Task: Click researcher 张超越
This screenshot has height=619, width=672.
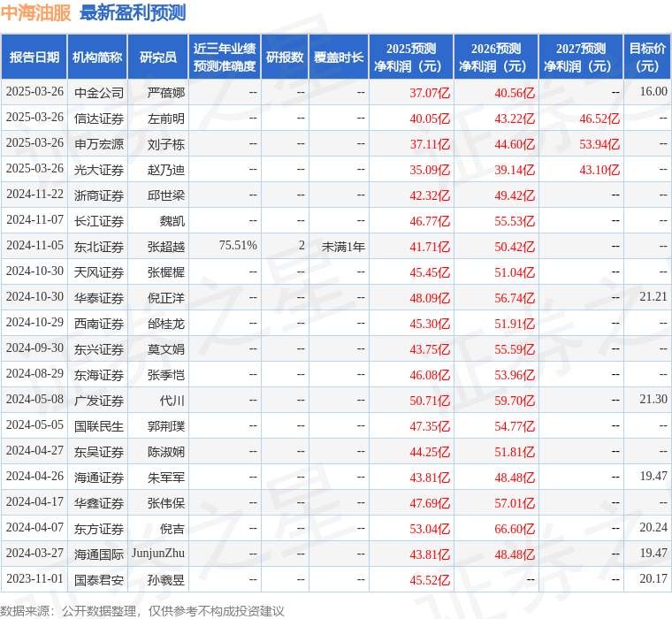Action: [166, 247]
